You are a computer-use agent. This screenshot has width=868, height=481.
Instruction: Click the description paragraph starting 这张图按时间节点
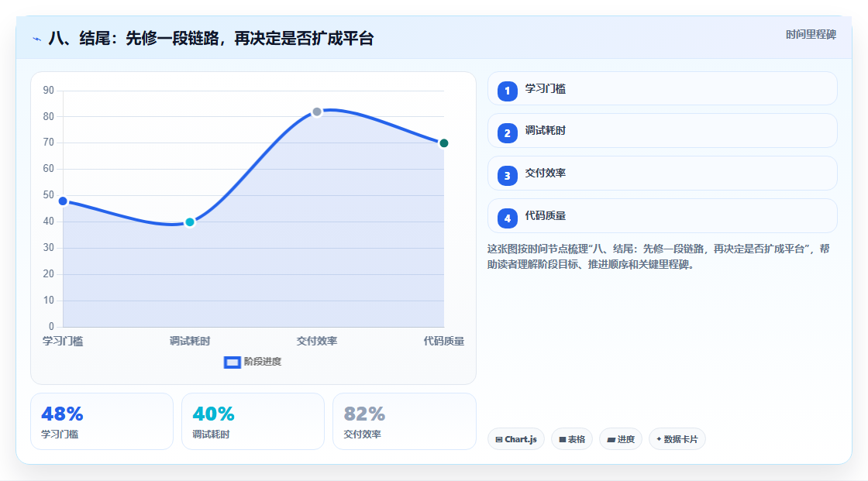point(658,256)
